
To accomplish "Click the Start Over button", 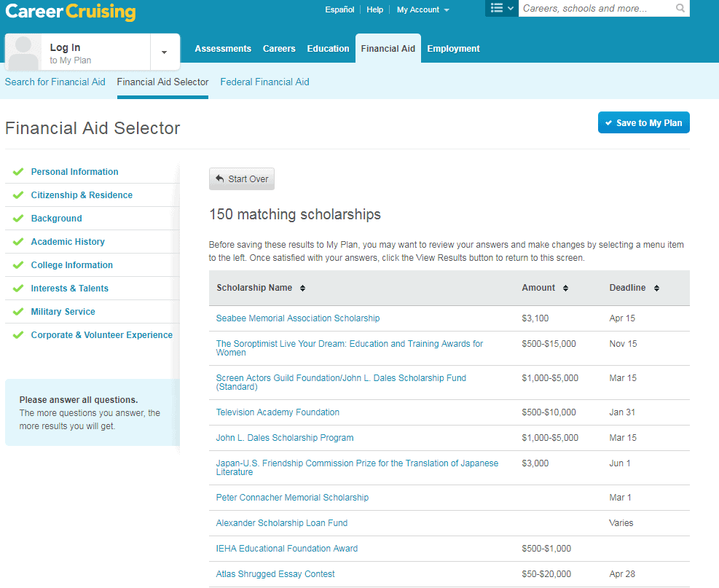I will coord(242,179).
